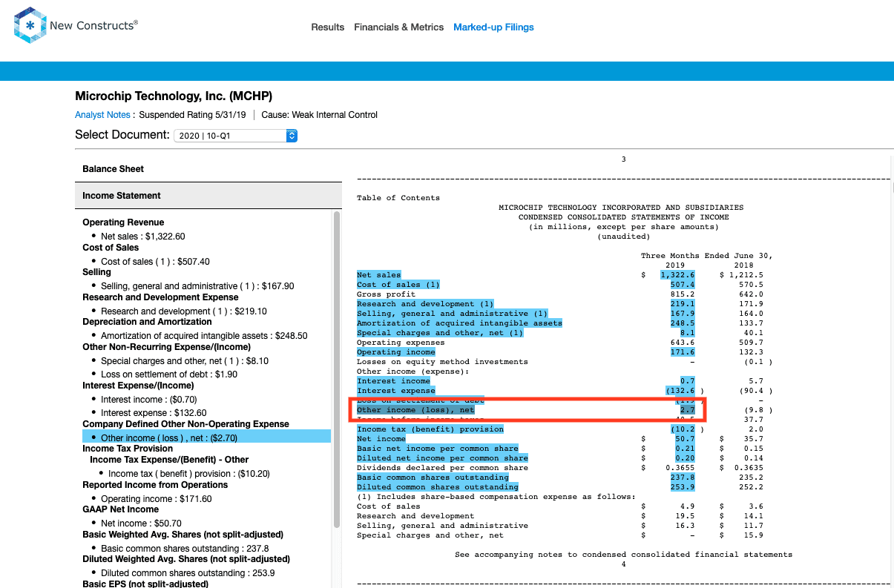Open the Analyst Notes link
The height and width of the screenshot is (588, 894).
point(102,115)
